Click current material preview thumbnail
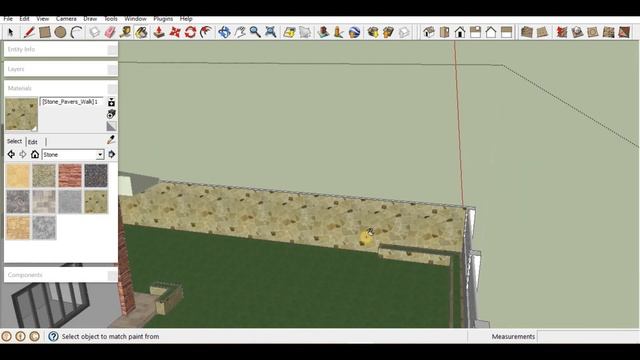 tap(21, 114)
